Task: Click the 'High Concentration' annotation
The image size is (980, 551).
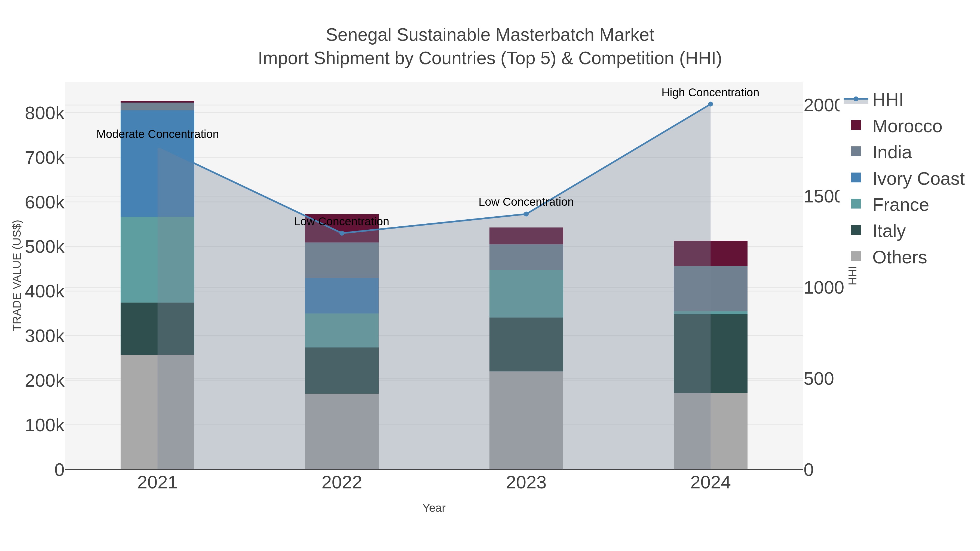Action: click(710, 93)
